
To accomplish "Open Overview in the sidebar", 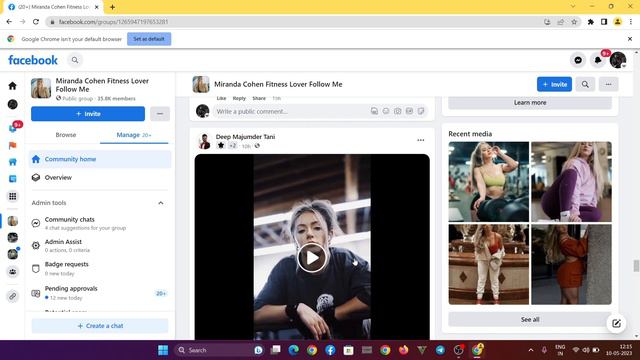I will (x=100, y=178).
